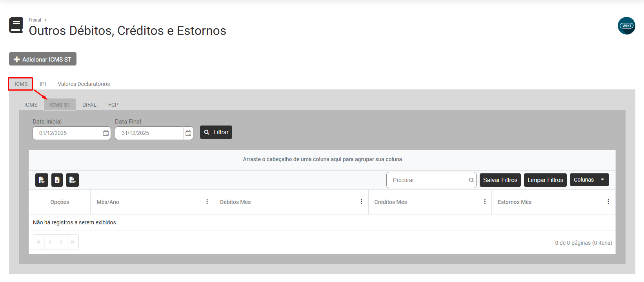Open the Data Inicial calendar picker
The image size is (644, 282).
(106, 133)
